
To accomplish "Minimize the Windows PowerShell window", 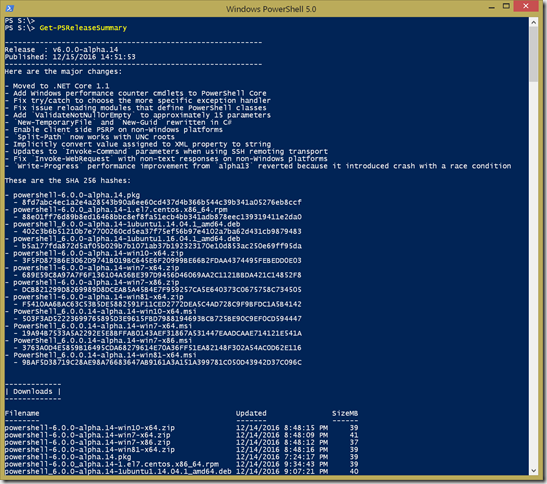I will point(492,7).
